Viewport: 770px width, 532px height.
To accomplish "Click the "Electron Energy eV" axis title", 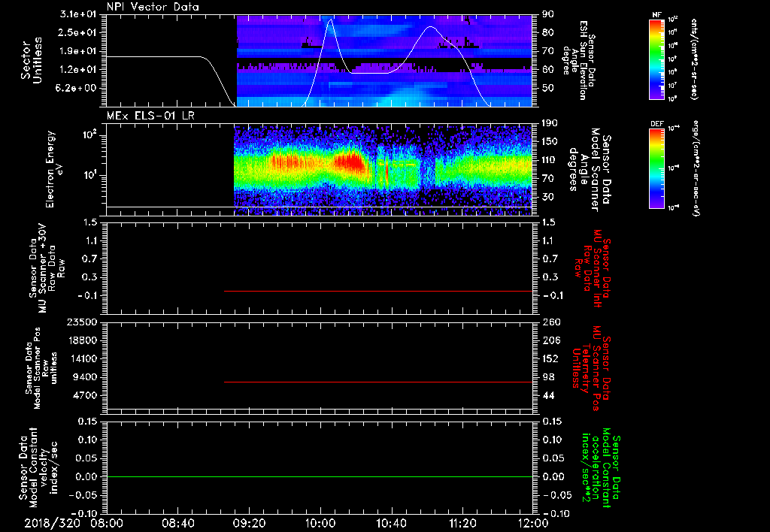I will pyautogui.click(x=54, y=169).
